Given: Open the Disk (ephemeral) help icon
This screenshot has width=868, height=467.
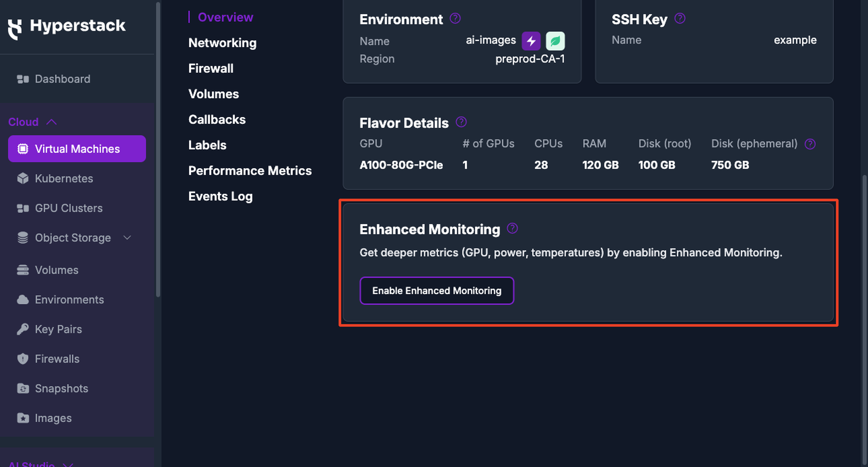Looking at the screenshot, I should click(810, 144).
